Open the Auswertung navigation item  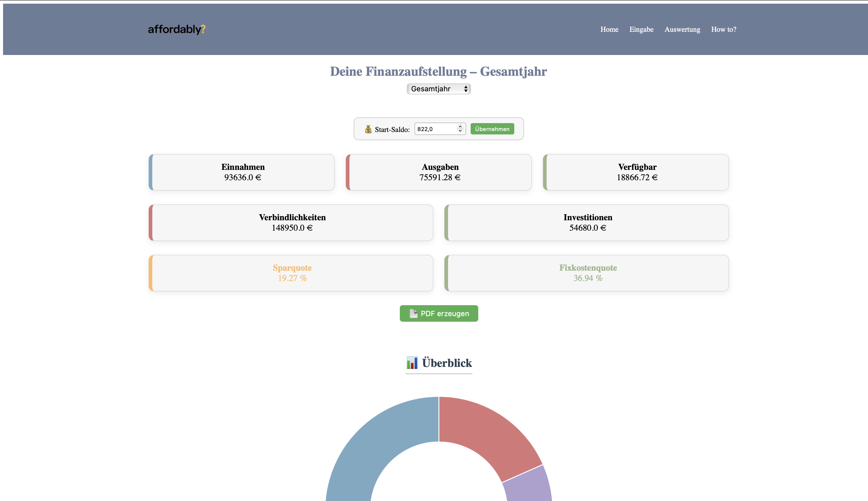[682, 30]
